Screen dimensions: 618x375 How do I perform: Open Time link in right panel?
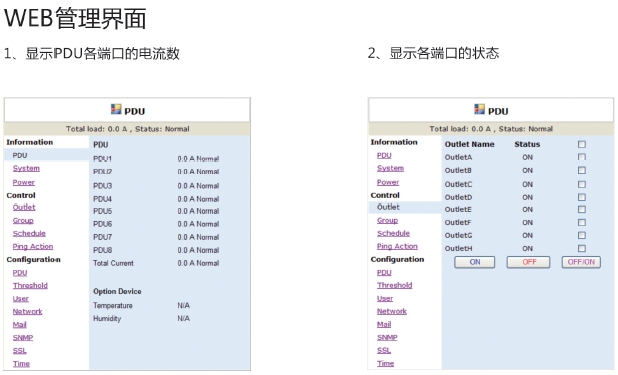(385, 363)
